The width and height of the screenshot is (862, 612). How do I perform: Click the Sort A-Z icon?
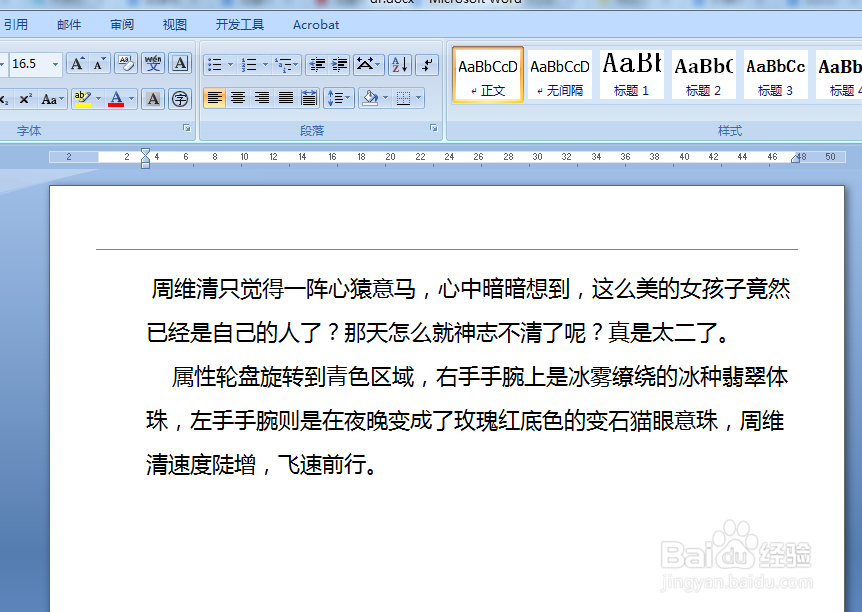(400, 65)
